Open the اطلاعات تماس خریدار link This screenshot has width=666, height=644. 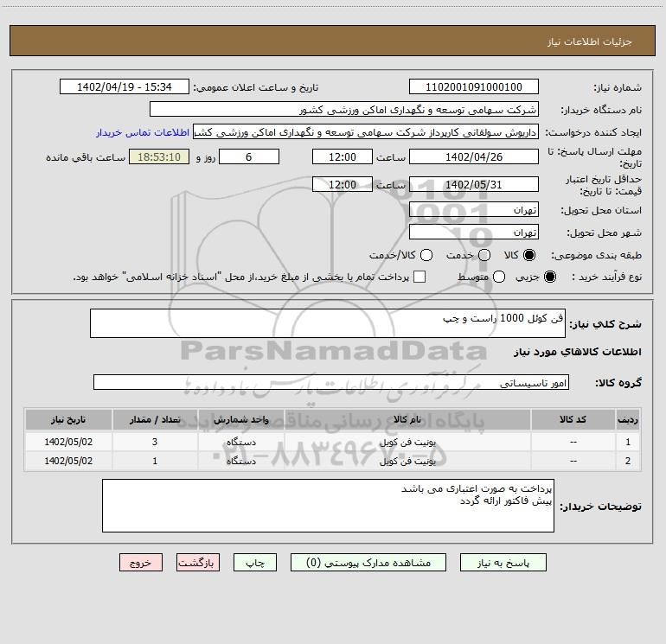[143, 132]
